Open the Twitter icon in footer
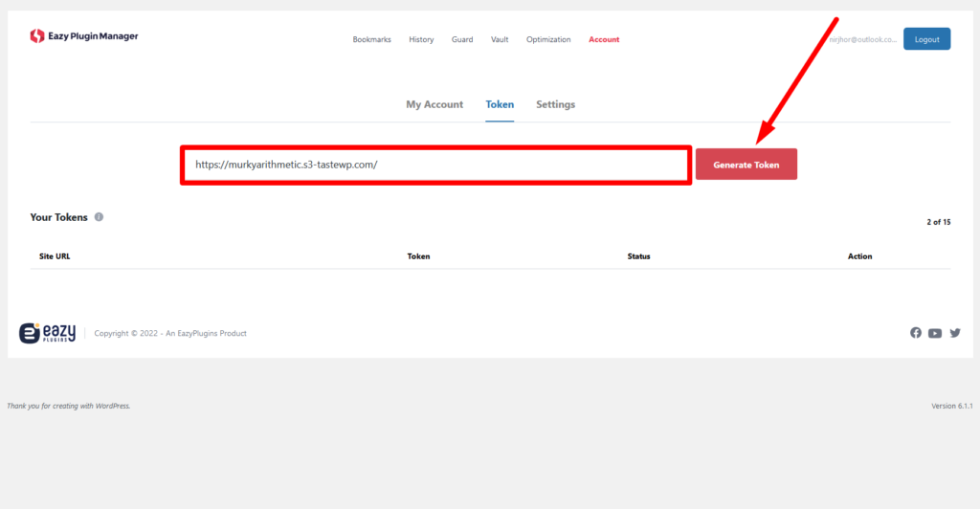The height and width of the screenshot is (509, 980). [x=955, y=333]
